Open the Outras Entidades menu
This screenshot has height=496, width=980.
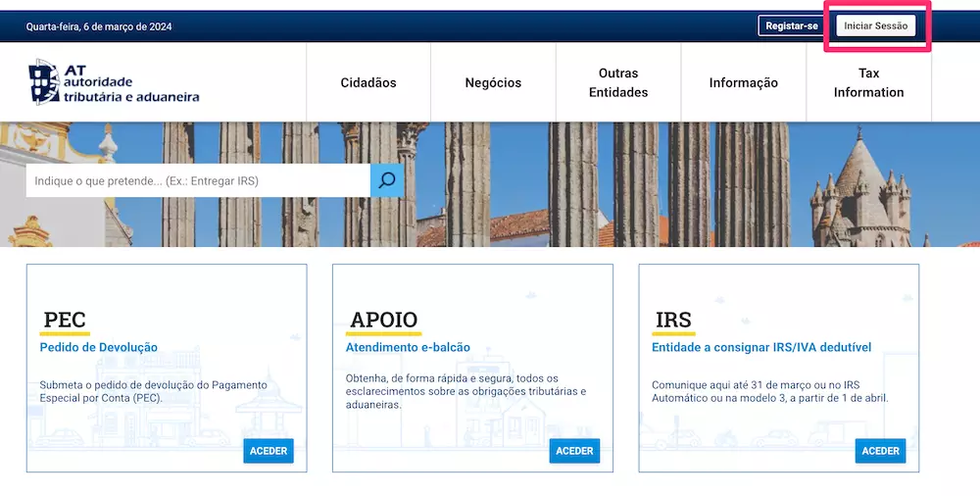click(618, 82)
